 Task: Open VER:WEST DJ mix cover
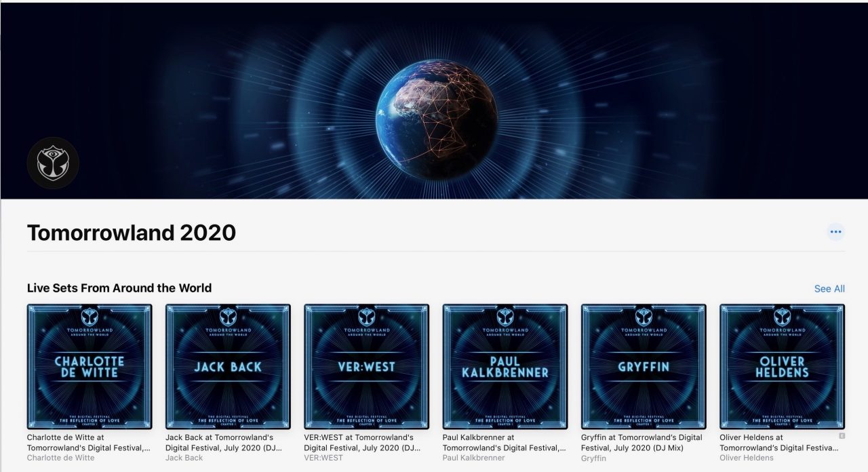pyautogui.click(x=366, y=366)
